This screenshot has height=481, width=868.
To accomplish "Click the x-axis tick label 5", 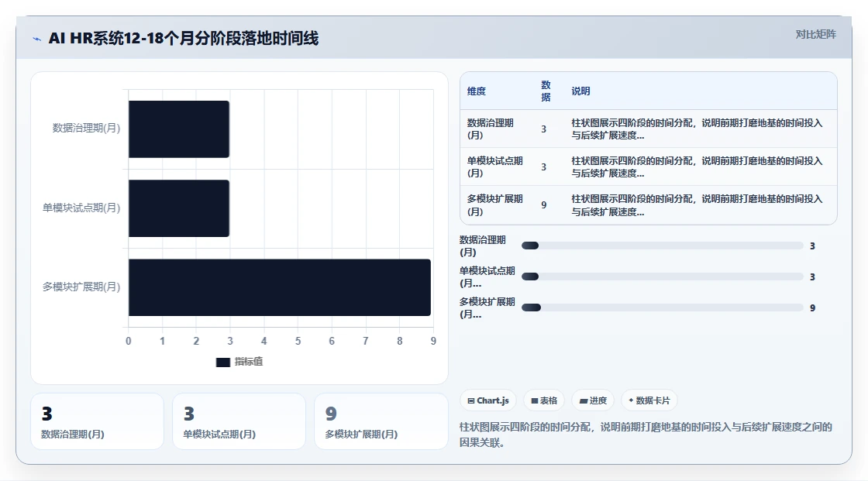I will click(298, 341).
